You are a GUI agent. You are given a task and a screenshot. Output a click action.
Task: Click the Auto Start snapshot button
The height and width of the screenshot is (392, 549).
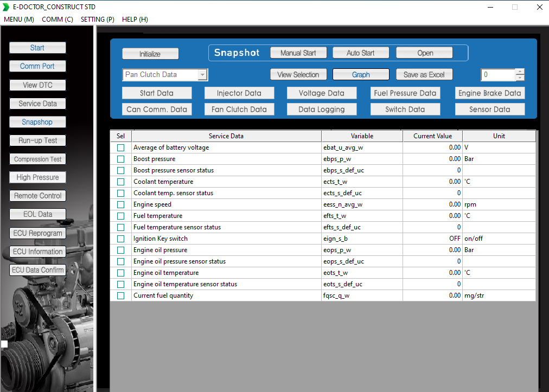click(361, 53)
